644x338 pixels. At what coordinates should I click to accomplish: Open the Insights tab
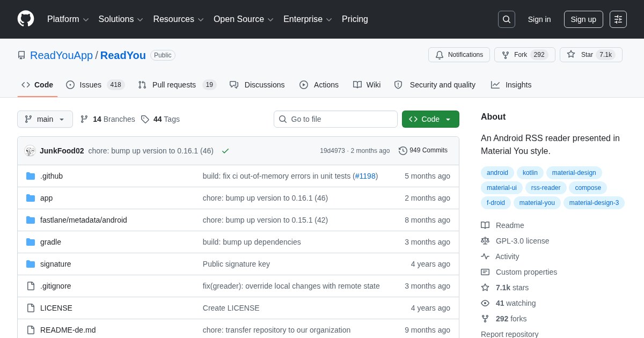tap(511, 85)
